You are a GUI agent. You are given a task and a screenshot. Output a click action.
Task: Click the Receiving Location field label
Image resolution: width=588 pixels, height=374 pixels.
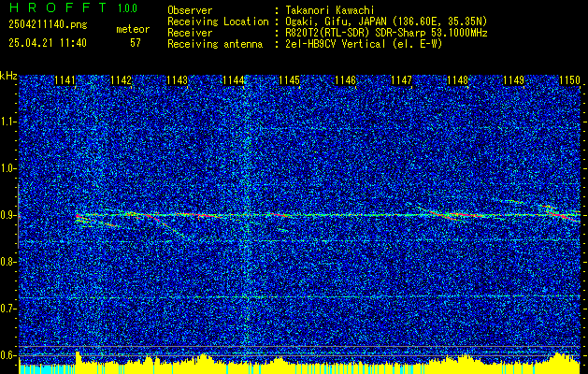pyautogui.click(x=218, y=22)
